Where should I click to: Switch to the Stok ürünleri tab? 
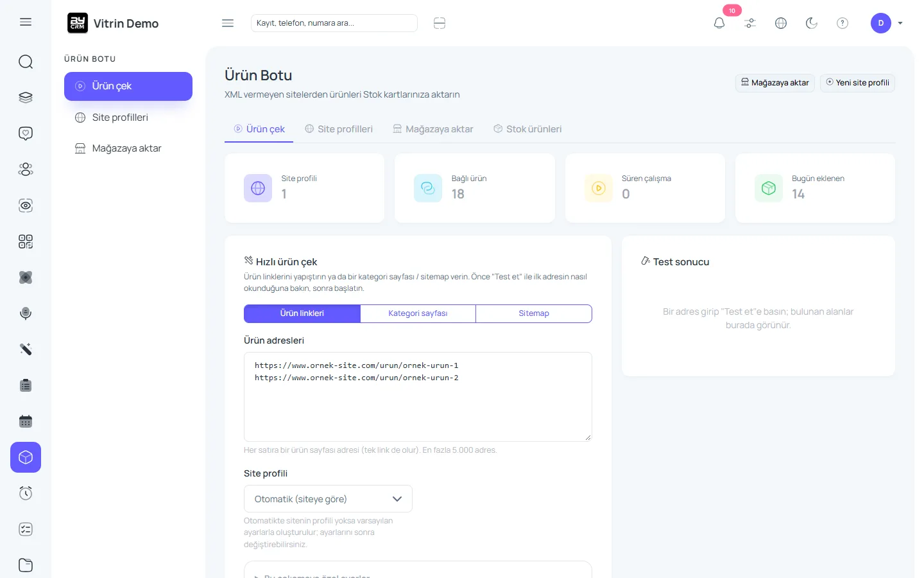pos(527,129)
